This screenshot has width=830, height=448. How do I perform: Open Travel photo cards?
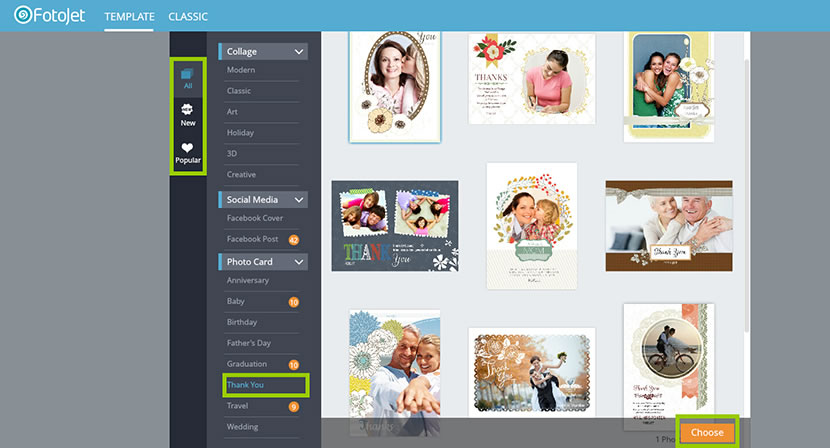pyautogui.click(x=237, y=406)
